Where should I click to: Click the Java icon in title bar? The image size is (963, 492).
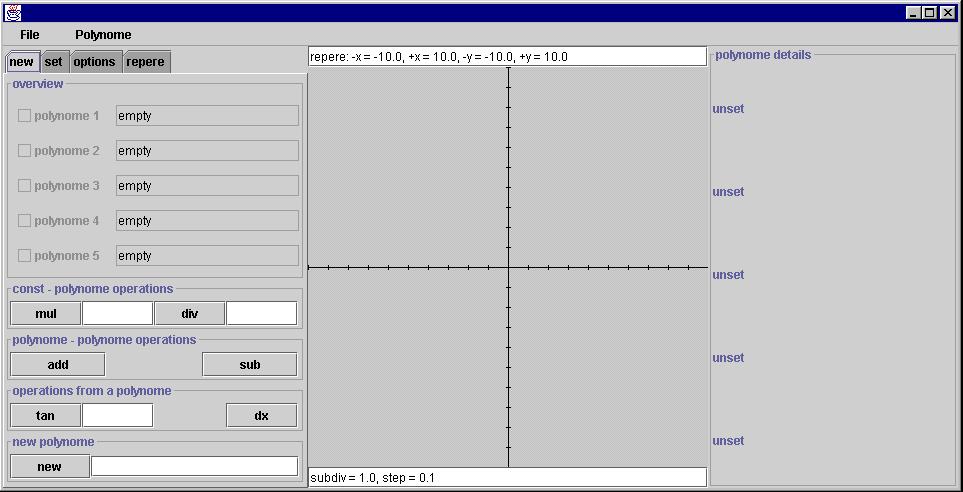coord(12,13)
